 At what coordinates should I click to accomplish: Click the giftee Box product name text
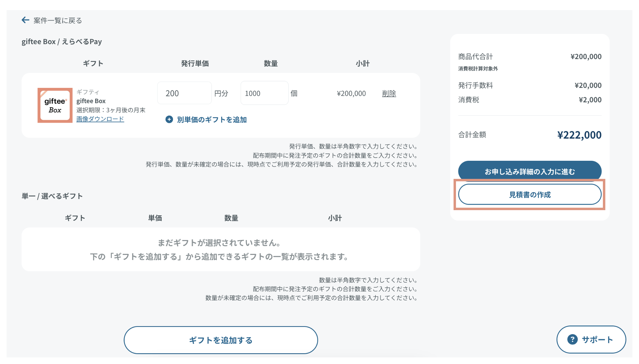(x=91, y=101)
